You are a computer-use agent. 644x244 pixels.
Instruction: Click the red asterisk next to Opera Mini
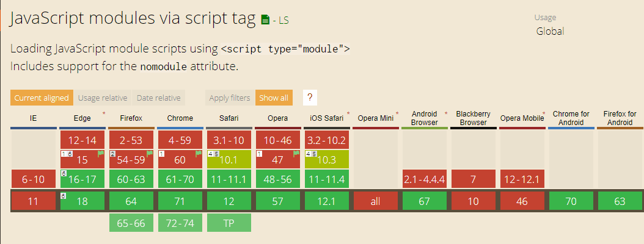[397, 113]
